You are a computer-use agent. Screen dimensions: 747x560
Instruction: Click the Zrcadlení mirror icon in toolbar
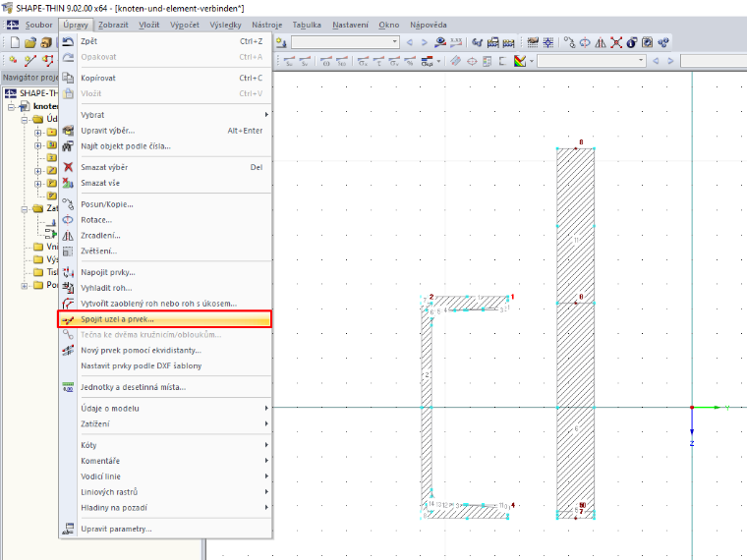click(601, 43)
